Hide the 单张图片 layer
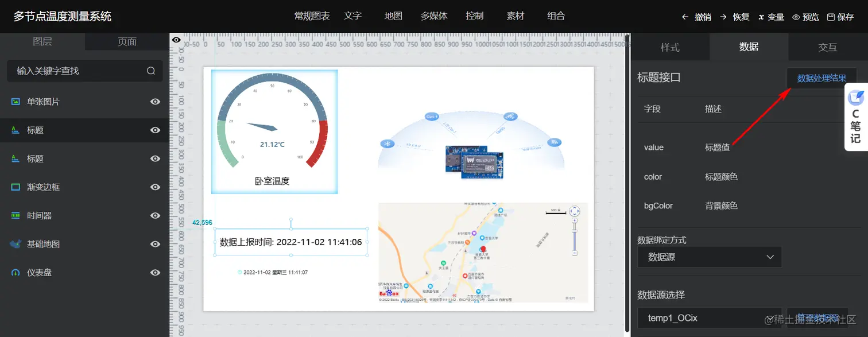The width and height of the screenshot is (868, 337). coord(155,102)
